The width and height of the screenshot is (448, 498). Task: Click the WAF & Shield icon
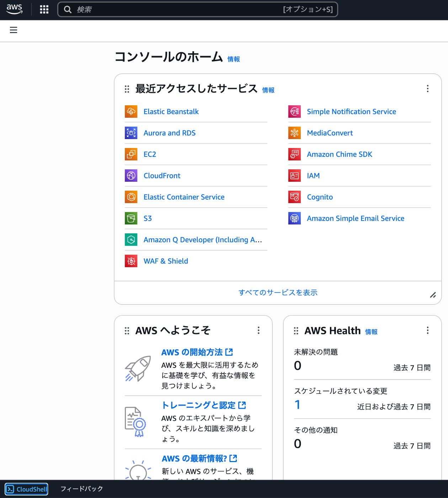click(131, 261)
